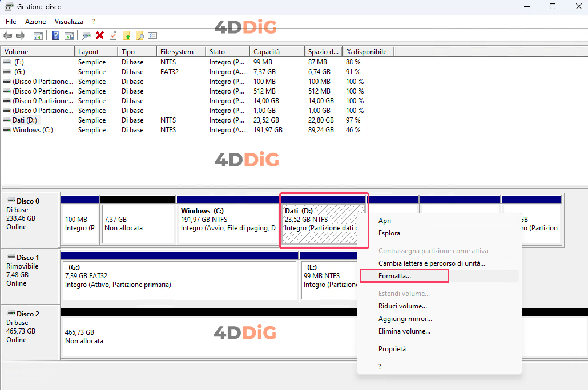This screenshot has width=588, height=390.
Task: Sort by the Tipo column header
Action: [137, 52]
